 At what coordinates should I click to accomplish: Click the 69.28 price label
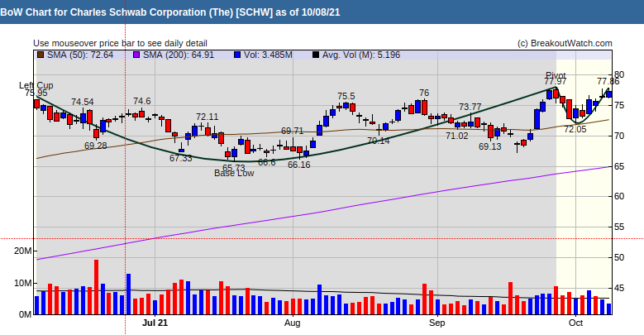[x=96, y=146]
